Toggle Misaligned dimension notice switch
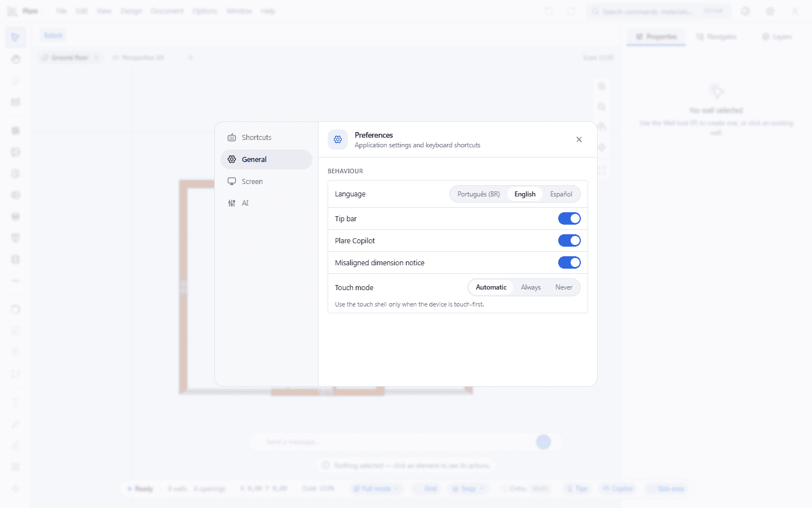 [x=570, y=262]
